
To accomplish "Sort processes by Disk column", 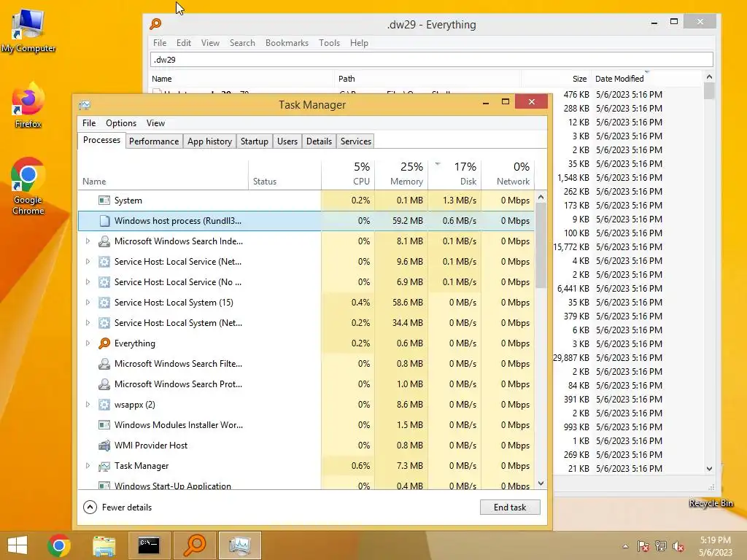I will [x=455, y=174].
